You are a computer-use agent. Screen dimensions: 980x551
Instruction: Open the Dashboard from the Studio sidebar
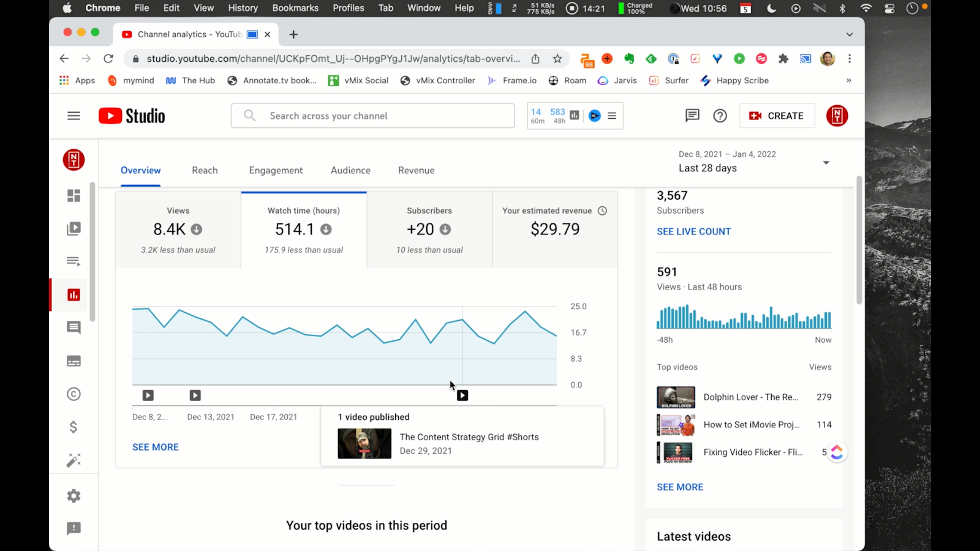(73, 195)
